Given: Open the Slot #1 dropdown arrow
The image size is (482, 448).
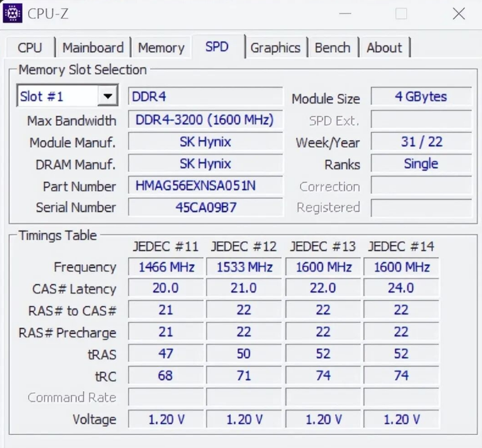Looking at the screenshot, I should point(108,97).
